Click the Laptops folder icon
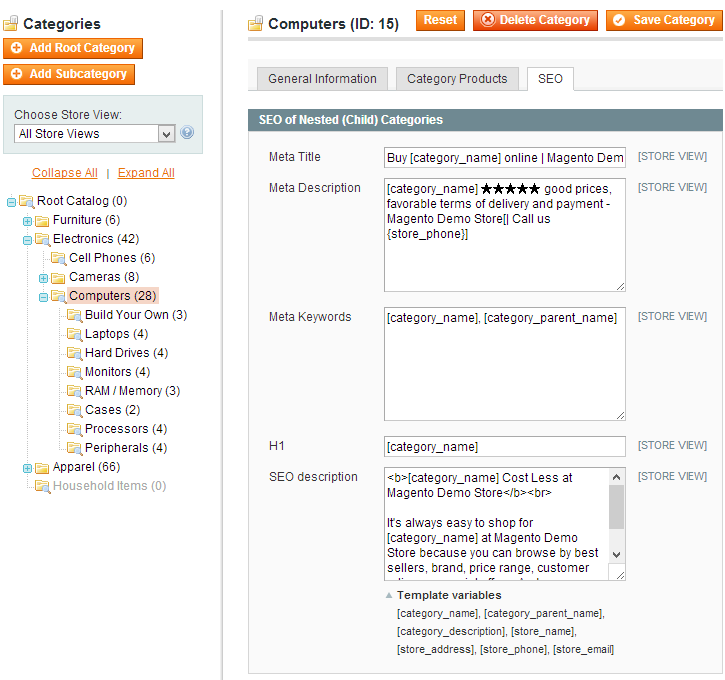This screenshot has height=680, width=725. point(74,334)
